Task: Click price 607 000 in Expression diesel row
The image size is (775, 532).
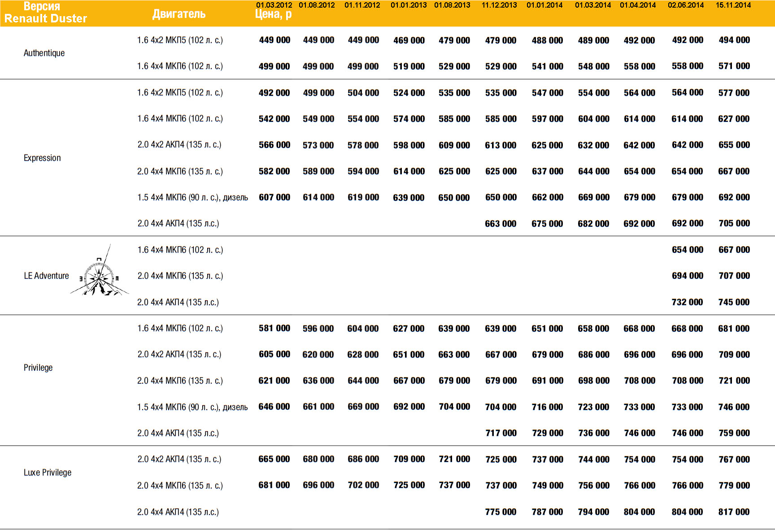Action: click(x=274, y=197)
